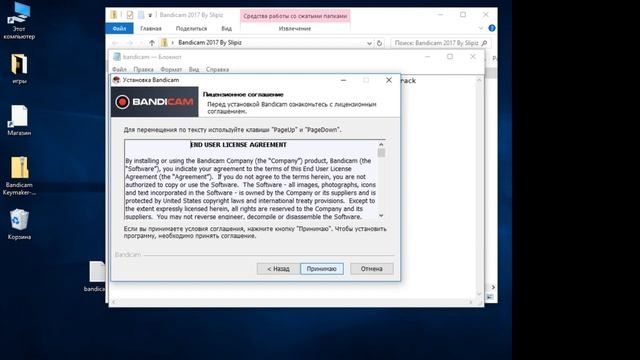
Task: Click the Explorer forward arrow
Action: [130, 43]
